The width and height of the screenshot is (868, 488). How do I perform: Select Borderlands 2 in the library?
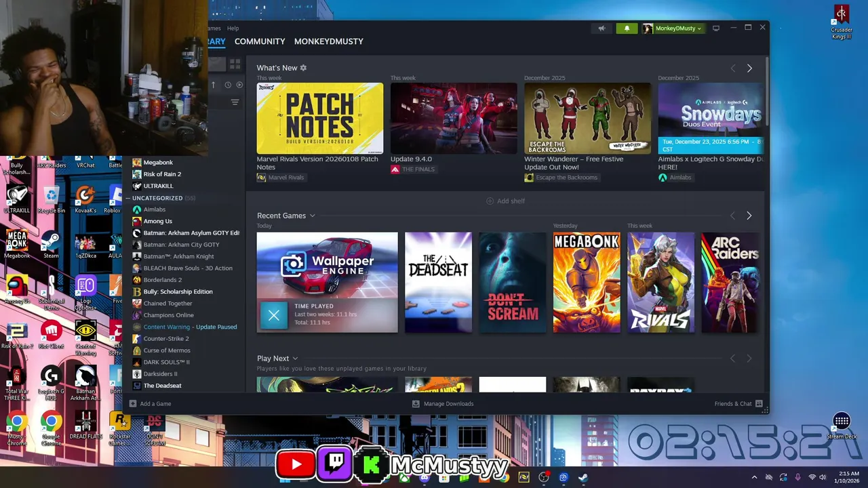click(162, 280)
